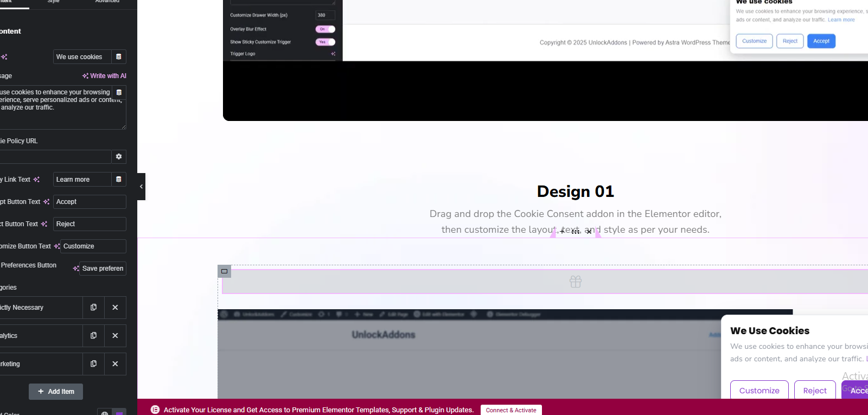868x415 pixels.
Task: Click the container handle icon on canvas
Action: [224, 271]
